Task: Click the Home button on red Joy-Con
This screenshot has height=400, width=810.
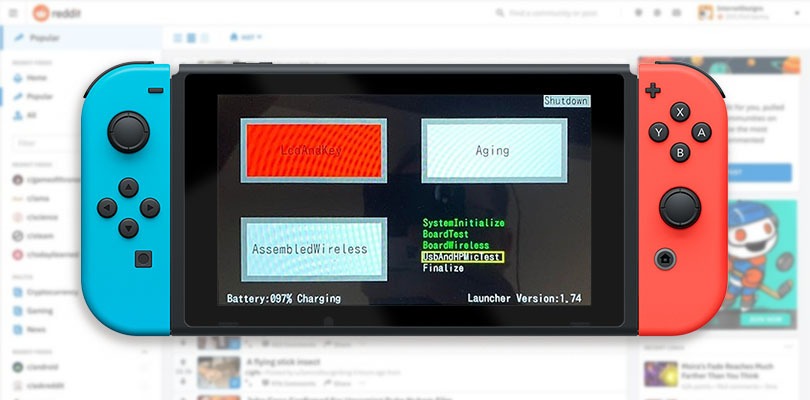Action: [665, 259]
